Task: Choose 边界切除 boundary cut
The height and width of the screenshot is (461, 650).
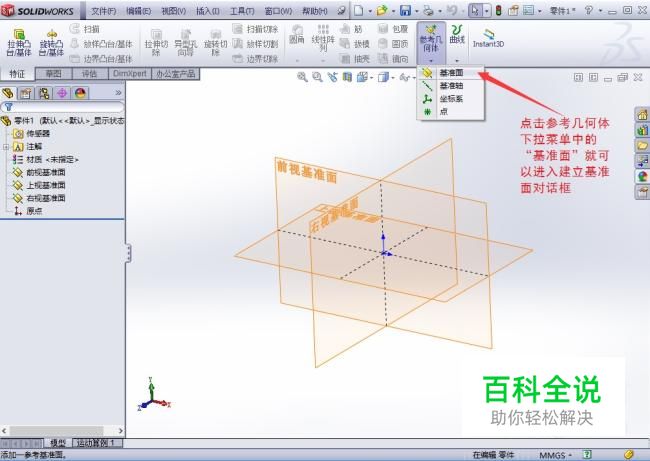Action: (255, 58)
